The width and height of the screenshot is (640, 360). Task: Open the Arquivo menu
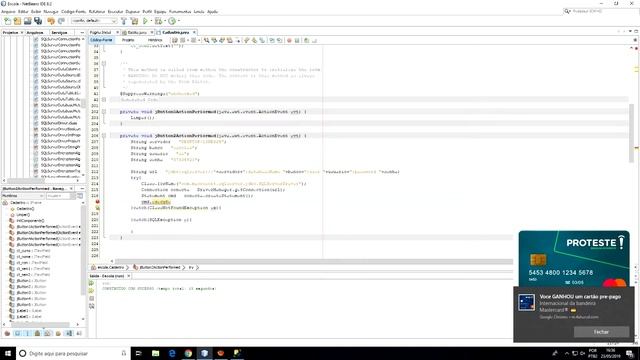point(8,11)
